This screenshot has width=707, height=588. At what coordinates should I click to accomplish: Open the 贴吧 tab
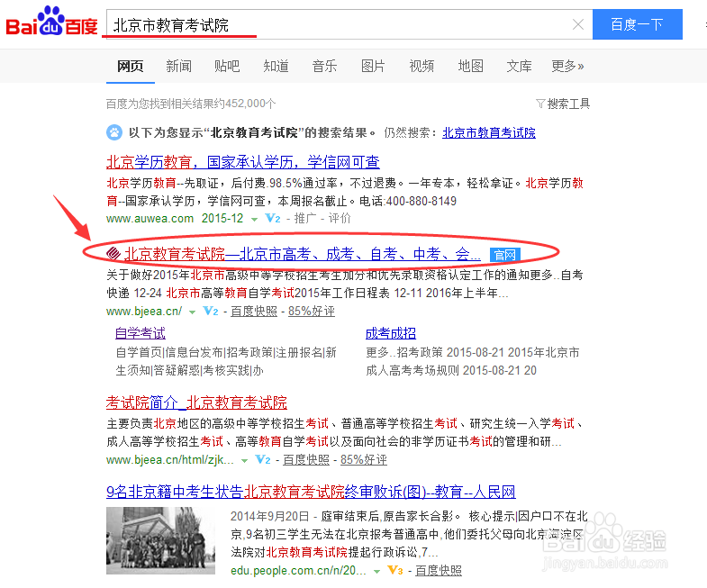pos(227,67)
